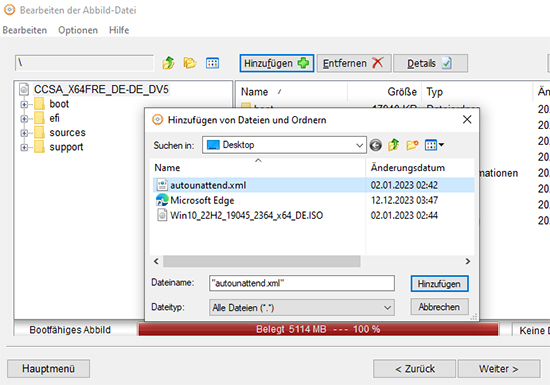Viewport: 550px width, 385px height.
Task: Sort main list by Typ column
Action: pos(477,92)
